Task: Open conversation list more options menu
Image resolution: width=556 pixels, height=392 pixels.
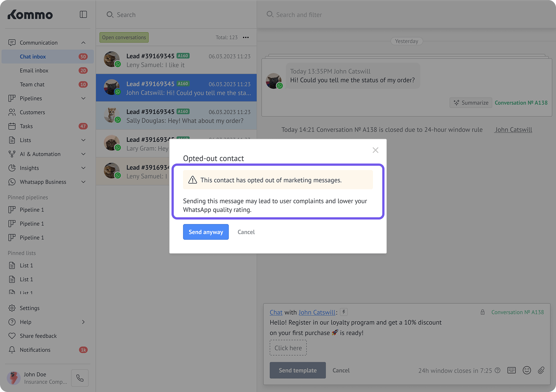Action: tap(246, 38)
